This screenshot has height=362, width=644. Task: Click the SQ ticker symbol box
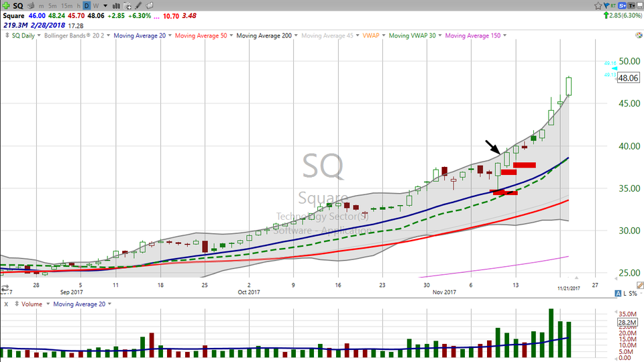pyautogui.click(x=17, y=6)
